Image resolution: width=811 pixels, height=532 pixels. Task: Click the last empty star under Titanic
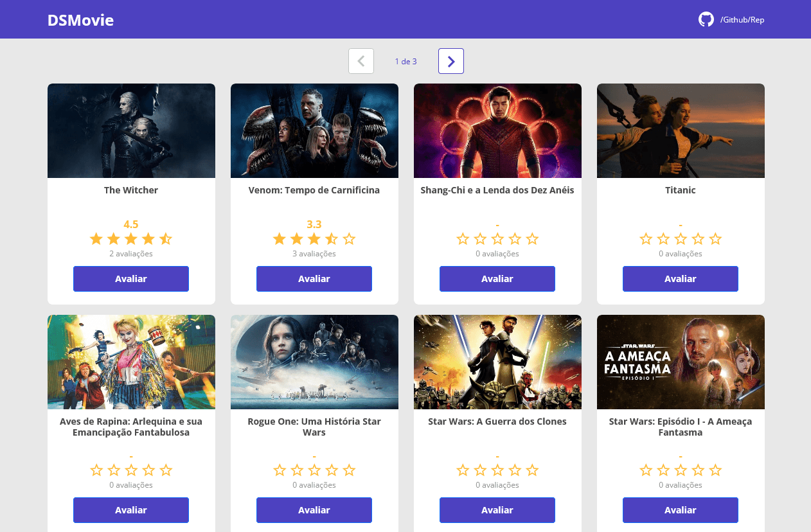715,239
